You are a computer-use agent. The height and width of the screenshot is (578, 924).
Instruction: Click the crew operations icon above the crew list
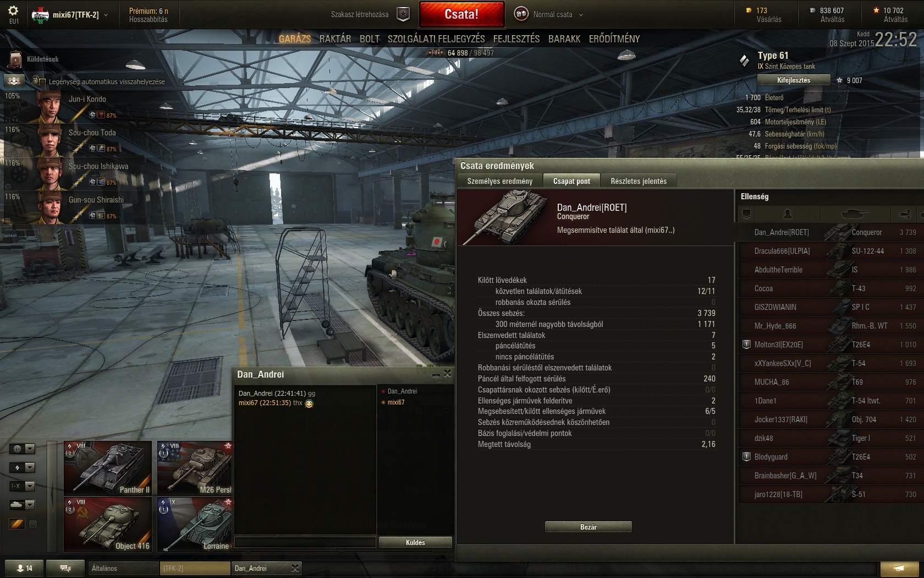(x=14, y=81)
